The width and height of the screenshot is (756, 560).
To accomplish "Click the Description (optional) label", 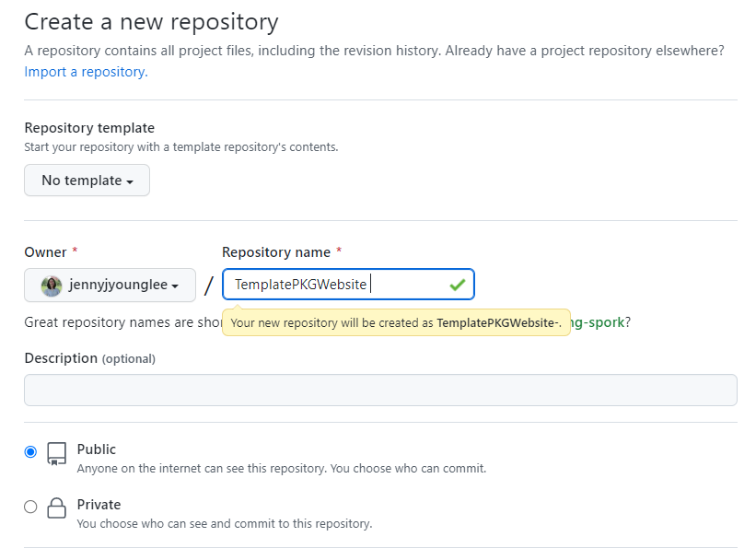I will click(x=89, y=358).
